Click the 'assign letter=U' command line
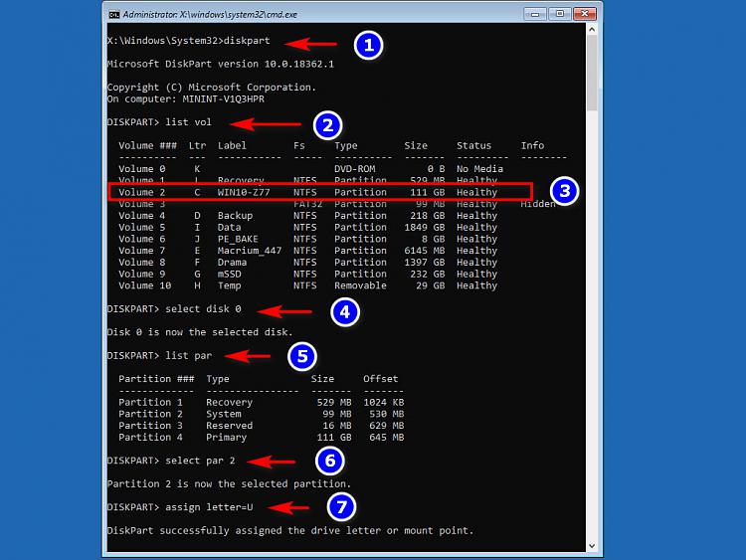Image resolution: width=746 pixels, height=560 pixels. click(x=180, y=507)
